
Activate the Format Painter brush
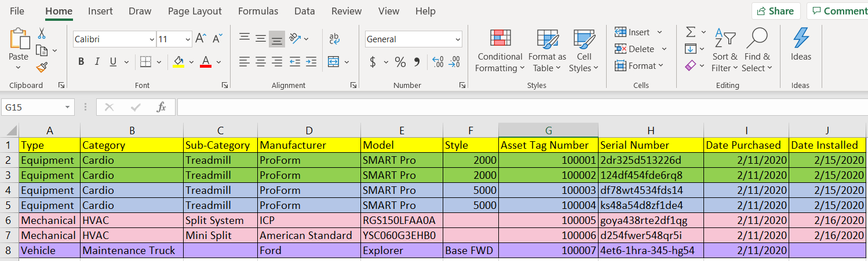(x=42, y=68)
